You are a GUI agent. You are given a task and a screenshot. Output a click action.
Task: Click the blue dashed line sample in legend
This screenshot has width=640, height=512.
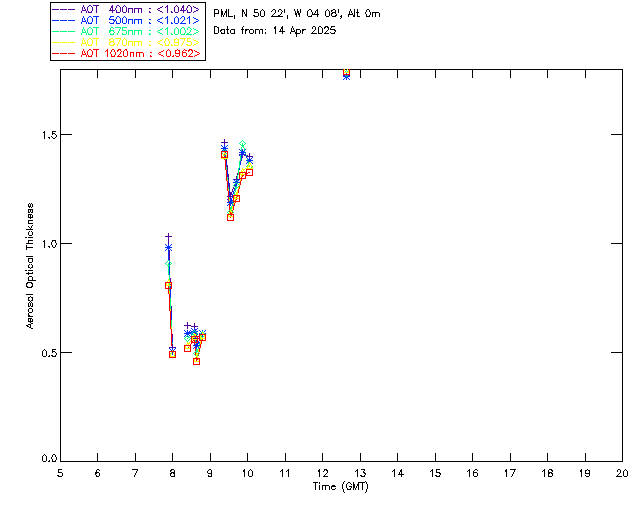click(64, 20)
